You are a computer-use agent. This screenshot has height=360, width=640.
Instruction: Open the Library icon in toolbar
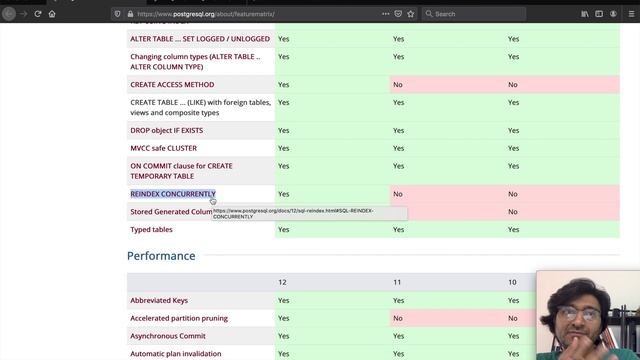tap(585, 14)
